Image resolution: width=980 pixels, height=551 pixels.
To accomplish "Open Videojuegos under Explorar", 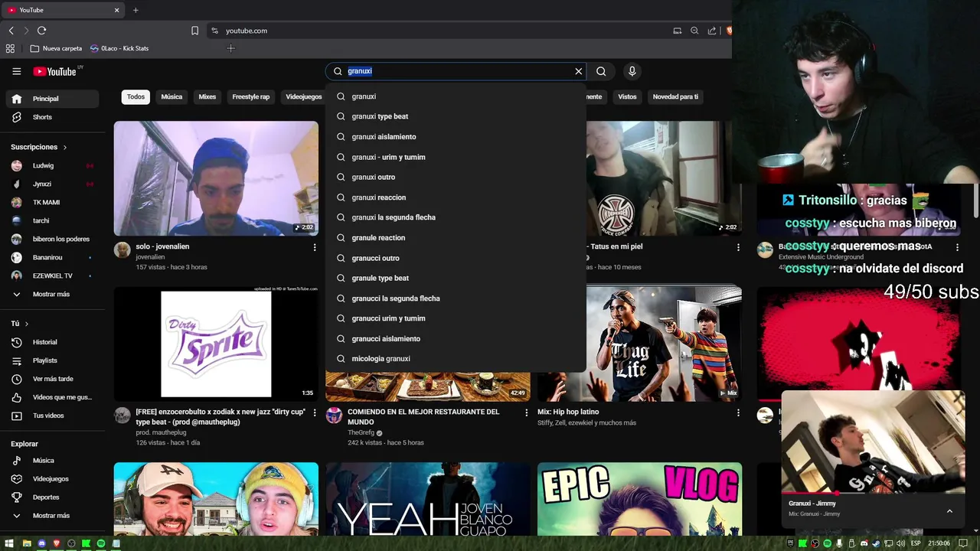I will point(52,479).
